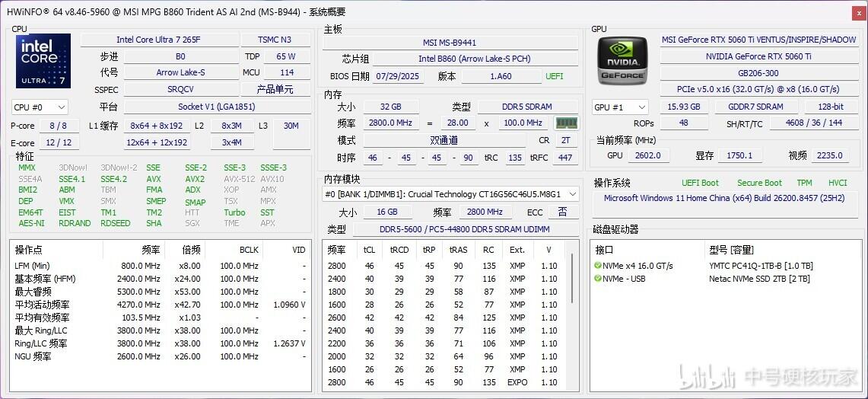Image resolution: width=868 pixels, height=399 pixels.
Task: Click the 产品单元 button
Action: click(275, 89)
